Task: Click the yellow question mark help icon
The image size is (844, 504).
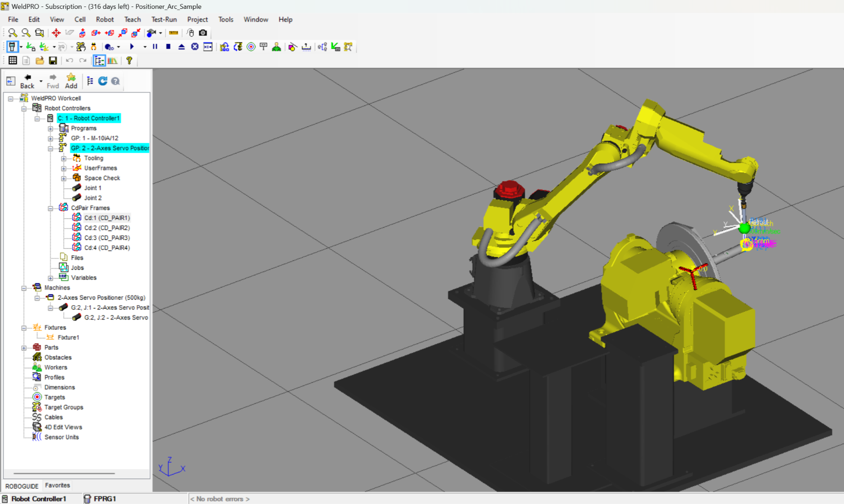Action: pos(129,60)
